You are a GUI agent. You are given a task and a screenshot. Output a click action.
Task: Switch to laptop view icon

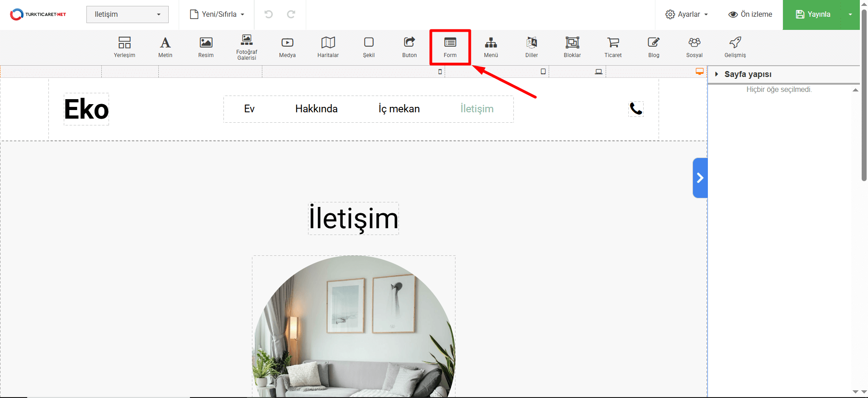click(x=598, y=72)
